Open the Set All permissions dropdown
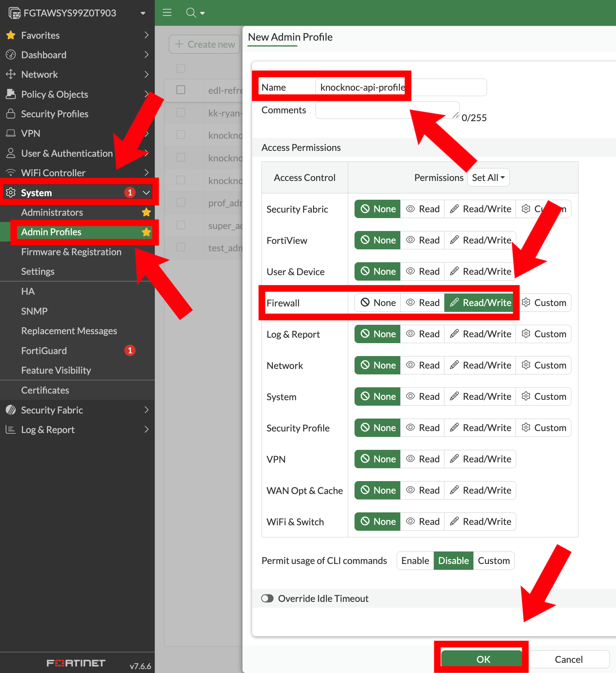The image size is (616, 673). point(488,178)
